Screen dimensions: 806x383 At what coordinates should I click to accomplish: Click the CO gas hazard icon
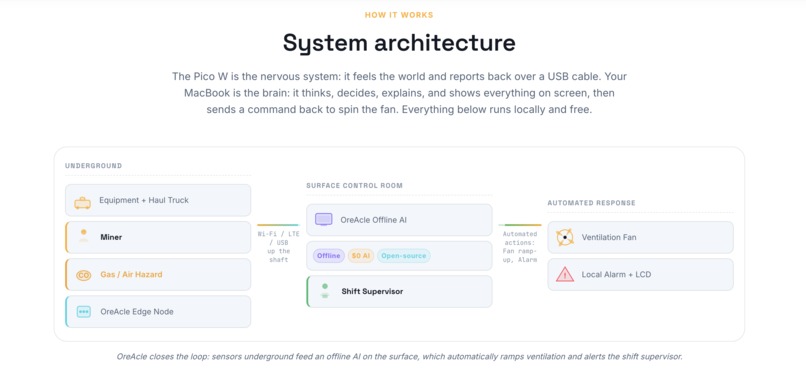83,276
